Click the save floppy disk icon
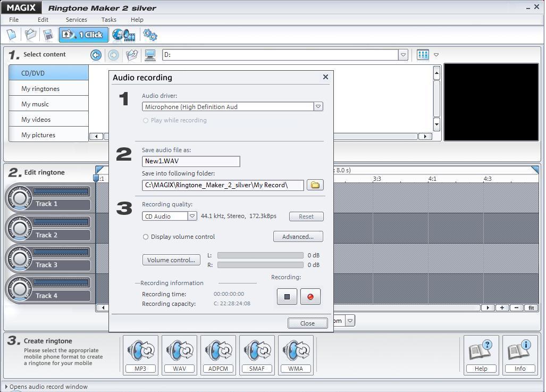Image resolution: width=546 pixels, height=392 pixels. [48, 35]
